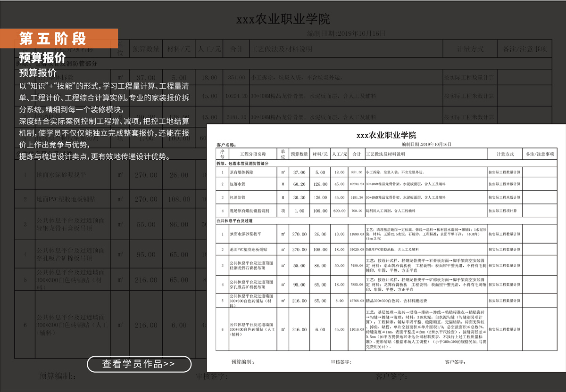This screenshot has width=566, height=392.
Task: Click the description 精品300*300白色砖,含材料搬运费
Action: click(x=396, y=300)
